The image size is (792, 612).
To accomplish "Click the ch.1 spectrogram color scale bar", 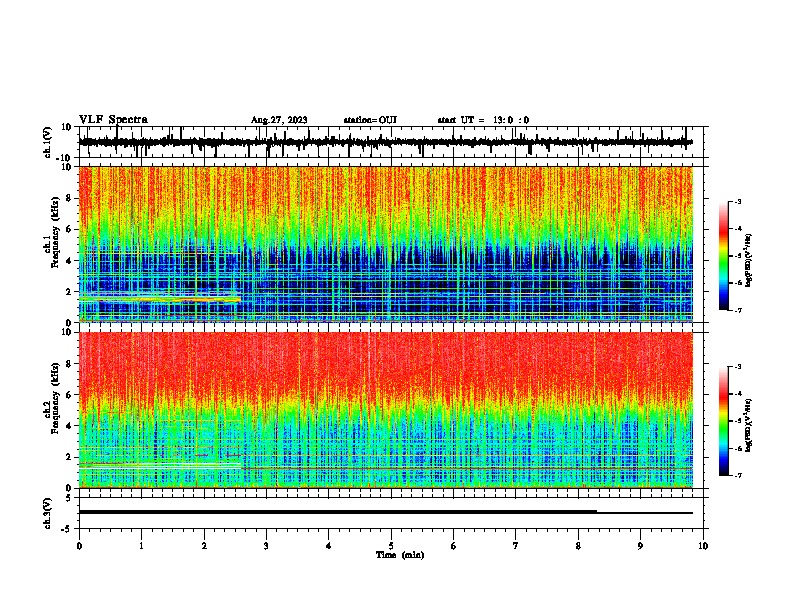I will point(724,256).
